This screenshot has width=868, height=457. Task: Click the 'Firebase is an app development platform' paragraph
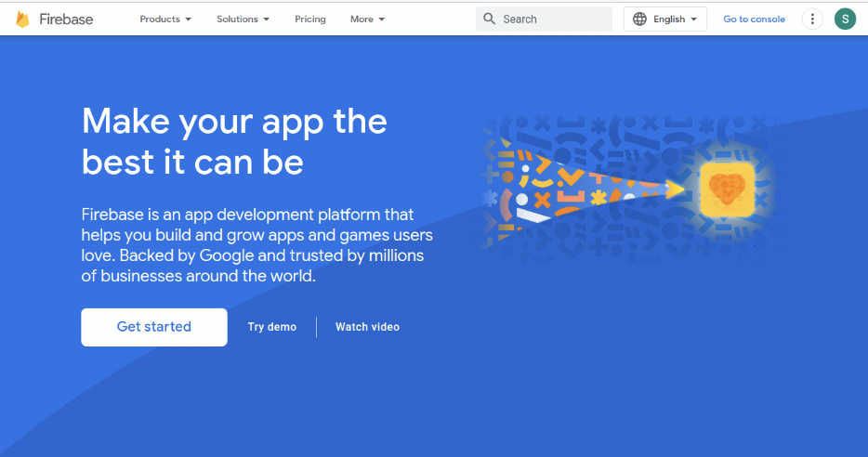coord(256,245)
